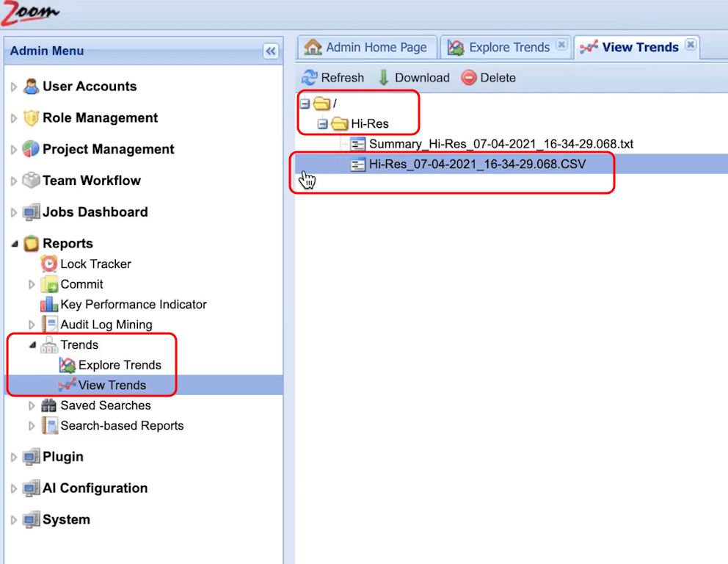Expand the Team Workflow node
The width and height of the screenshot is (728, 564).
pyautogui.click(x=14, y=181)
